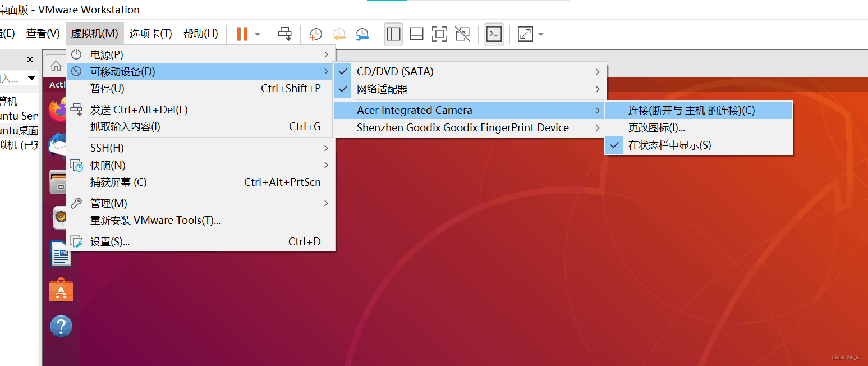The height and width of the screenshot is (366, 868).
Task: Open the 帮助(H) menu
Action: (200, 34)
